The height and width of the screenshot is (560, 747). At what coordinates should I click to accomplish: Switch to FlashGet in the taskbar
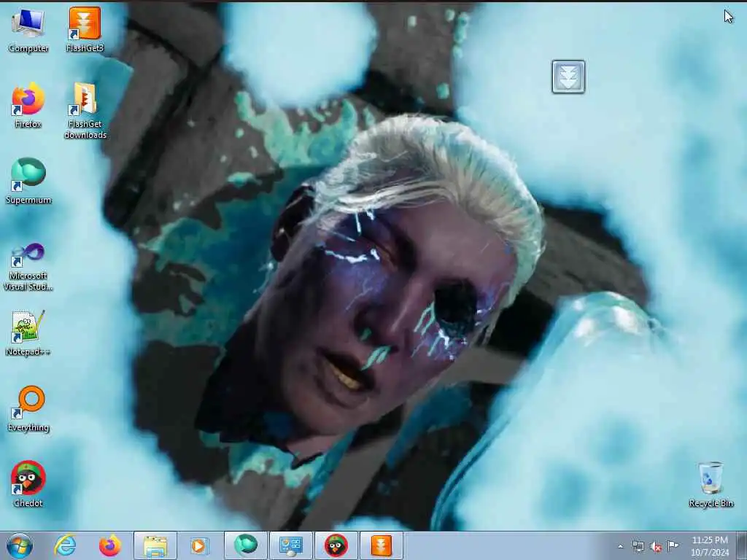[x=381, y=545]
